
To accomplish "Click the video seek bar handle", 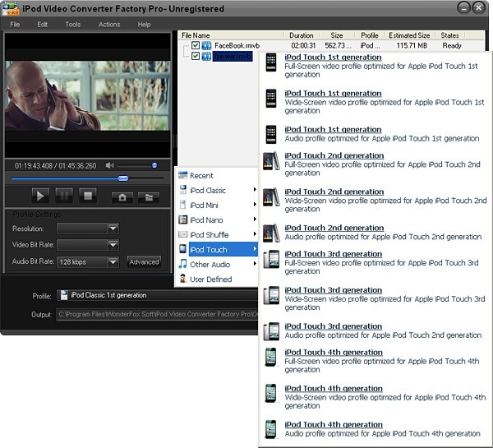I will click(x=123, y=178).
